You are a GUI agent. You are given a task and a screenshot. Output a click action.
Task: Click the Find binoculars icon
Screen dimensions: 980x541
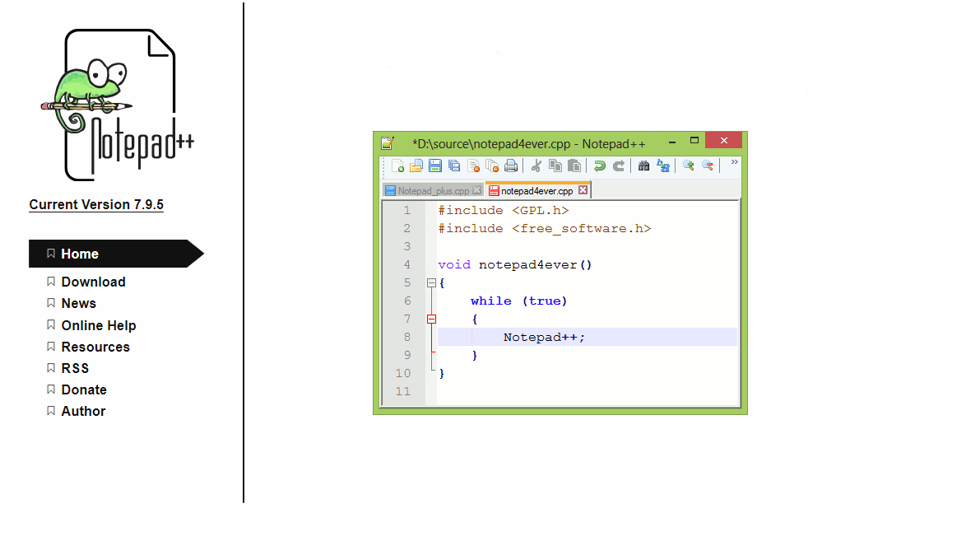point(643,166)
